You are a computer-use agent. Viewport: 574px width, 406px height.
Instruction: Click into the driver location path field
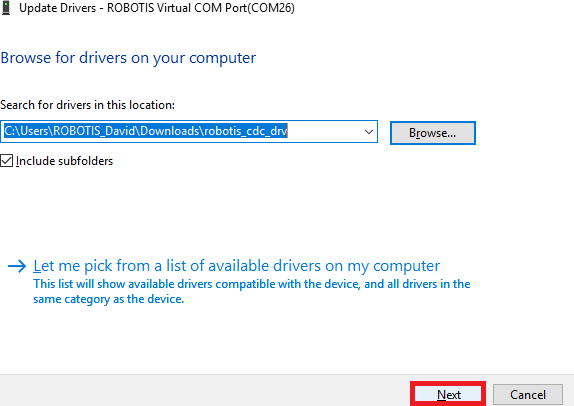189,131
